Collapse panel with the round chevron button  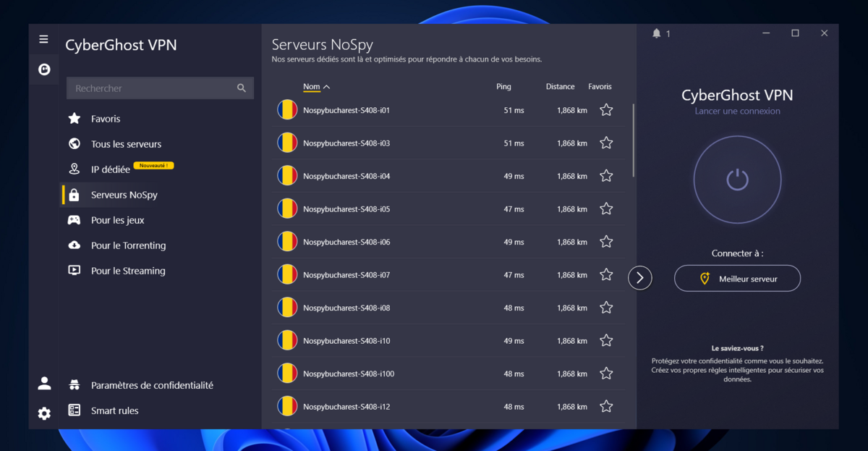640,277
